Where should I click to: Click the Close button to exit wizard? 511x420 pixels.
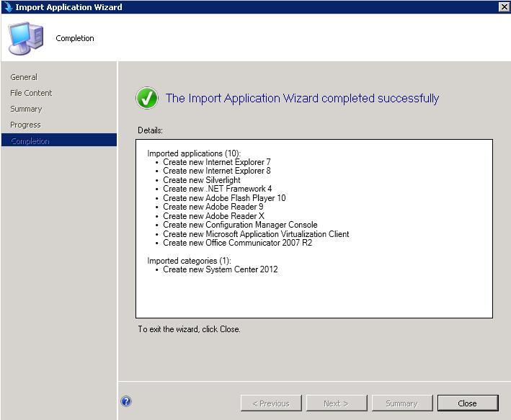[x=468, y=403]
